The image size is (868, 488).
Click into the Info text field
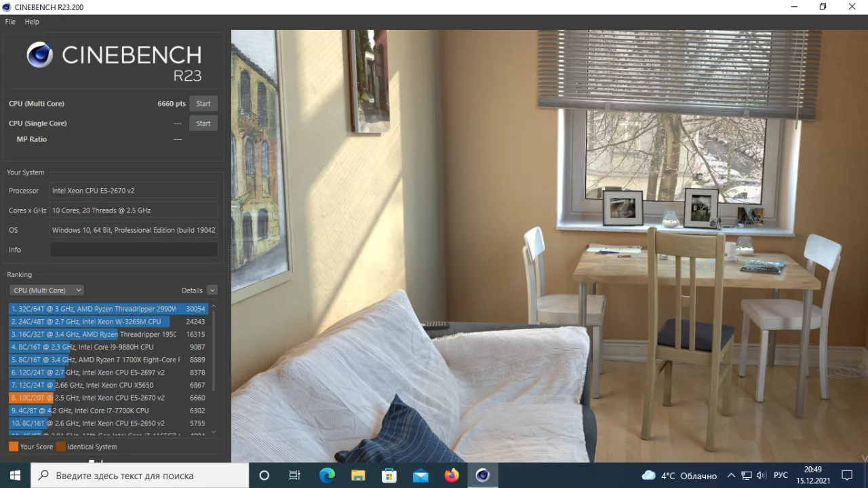134,250
